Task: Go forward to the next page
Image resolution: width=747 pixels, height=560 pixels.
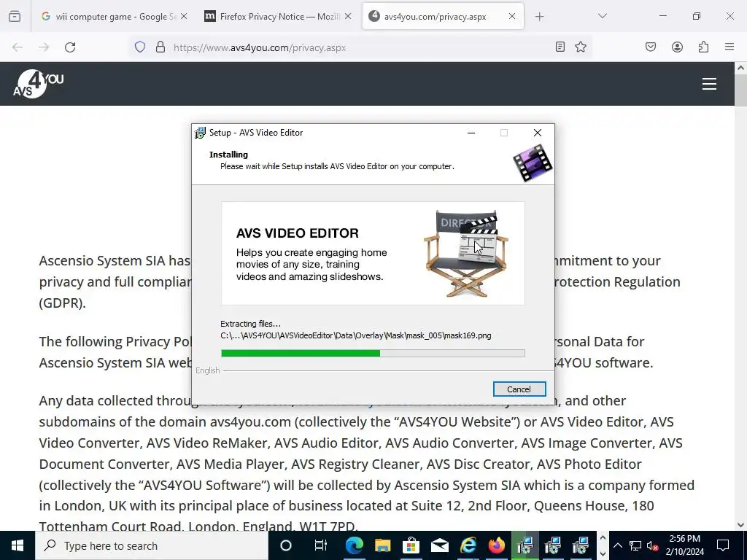Action: 44,47
